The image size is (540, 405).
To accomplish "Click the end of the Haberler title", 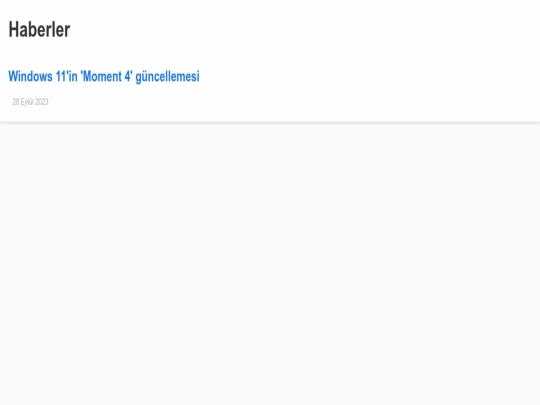I will (x=68, y=30).
